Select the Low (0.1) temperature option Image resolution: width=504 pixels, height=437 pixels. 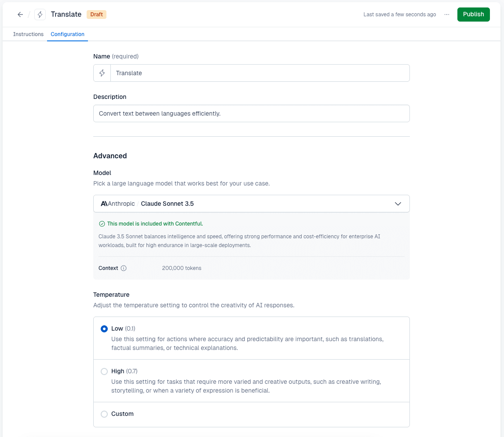pyautogui.click(x=104, y=329)
